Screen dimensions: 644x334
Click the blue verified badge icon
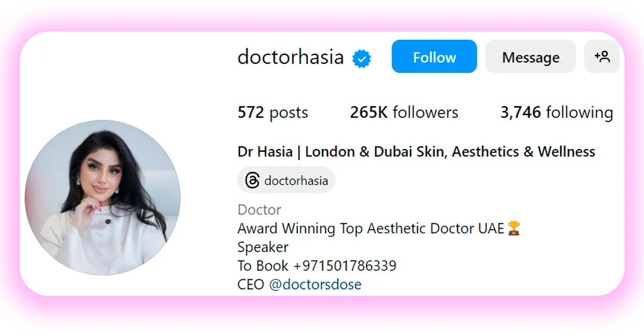click(x=362, y=58)
